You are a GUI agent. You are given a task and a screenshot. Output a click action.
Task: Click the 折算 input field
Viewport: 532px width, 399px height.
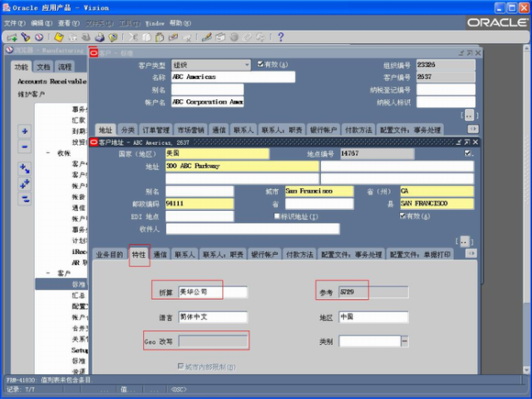click(213, 292)
